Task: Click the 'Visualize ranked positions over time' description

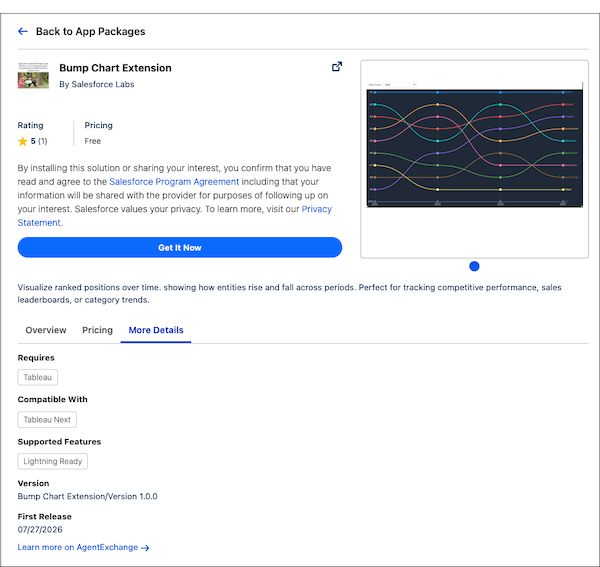Action: point(289,294)
